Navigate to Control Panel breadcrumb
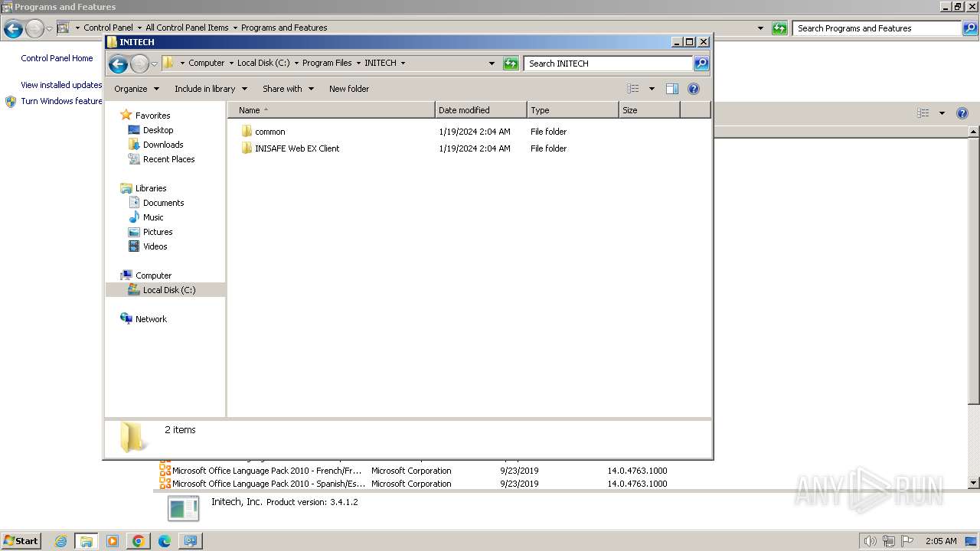The height and width of the screenshot is (551, 980). (108, 28)
